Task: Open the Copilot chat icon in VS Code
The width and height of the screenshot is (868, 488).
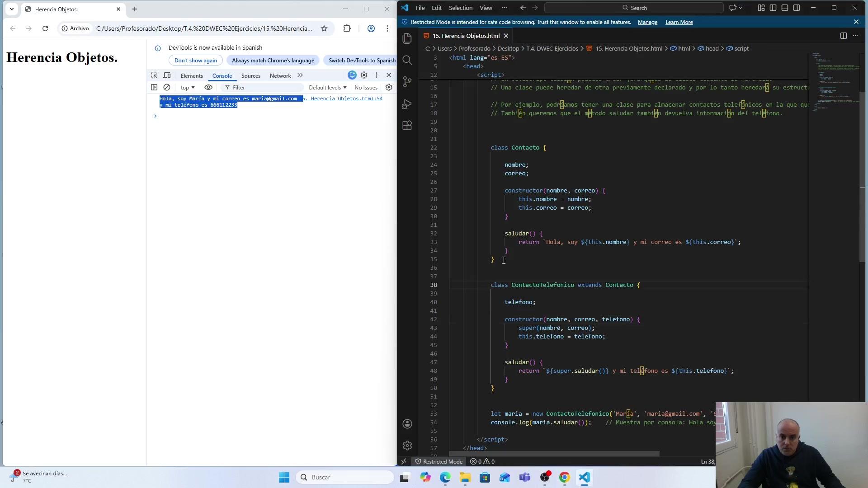Action: pos(733,8)
